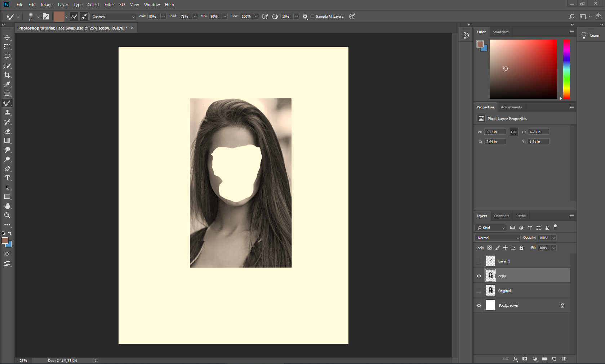Open the Learn panel
The image size is (605, 364).
[590, 35]
